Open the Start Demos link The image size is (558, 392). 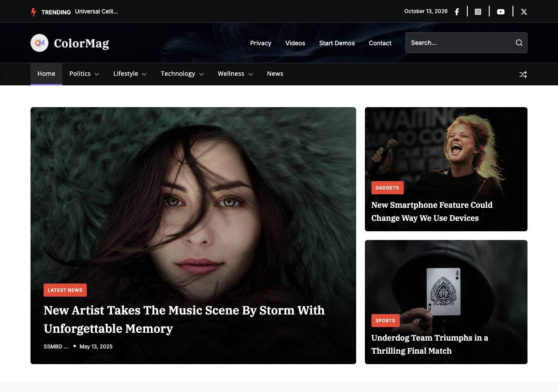pyautogui.click(x=337, y=43)
